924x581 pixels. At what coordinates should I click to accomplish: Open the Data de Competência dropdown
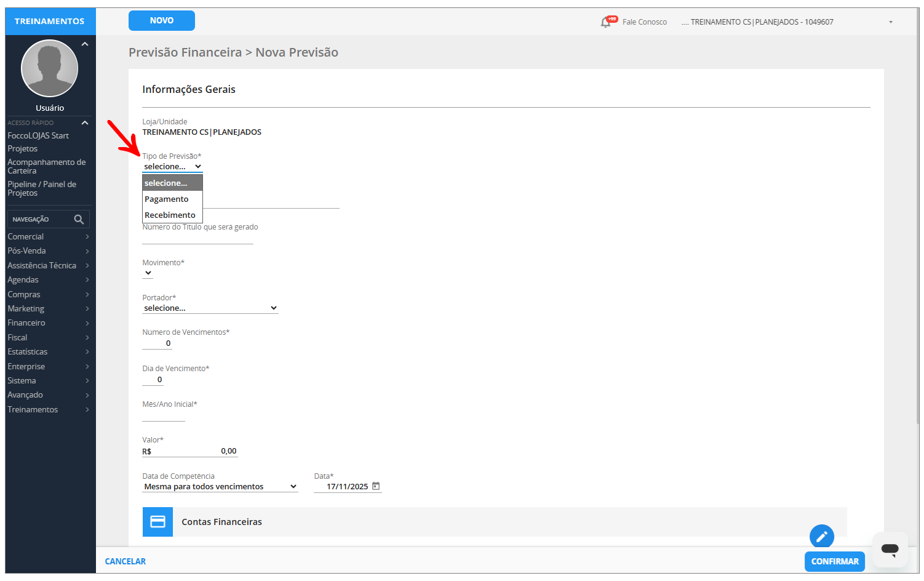point(220,487)
